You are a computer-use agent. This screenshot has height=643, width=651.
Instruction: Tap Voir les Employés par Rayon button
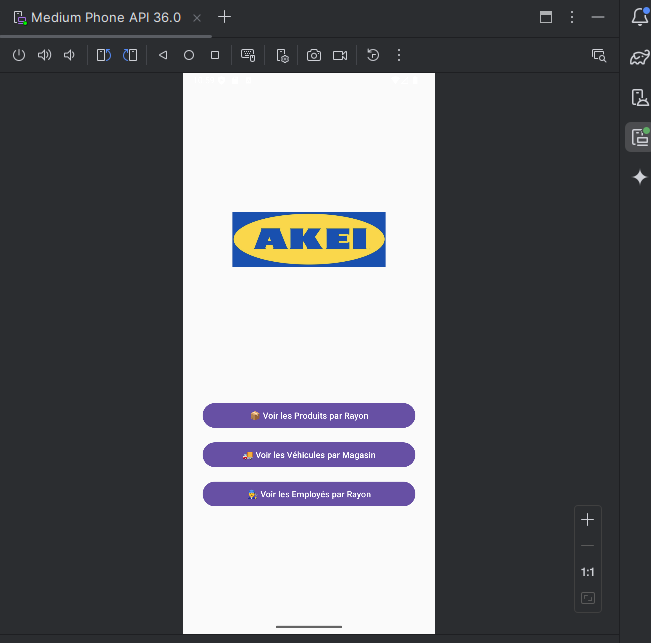click(x=309, y=494)
